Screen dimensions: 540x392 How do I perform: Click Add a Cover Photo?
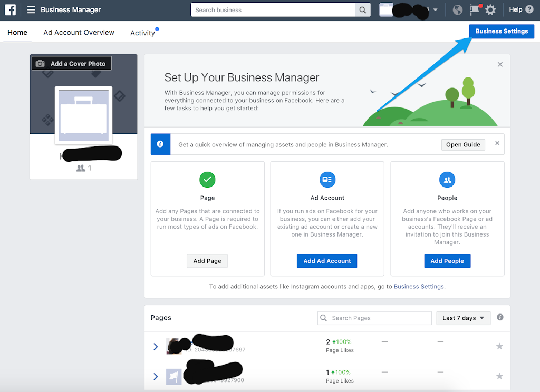pyautogui.click(x=72, y=63)
